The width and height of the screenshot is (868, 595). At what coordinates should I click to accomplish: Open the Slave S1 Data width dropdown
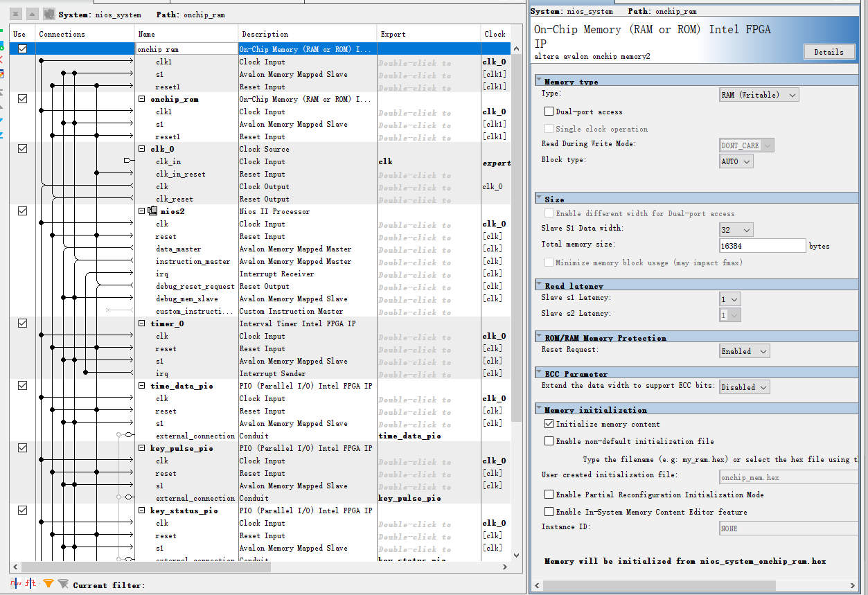(x=736, y=229)
